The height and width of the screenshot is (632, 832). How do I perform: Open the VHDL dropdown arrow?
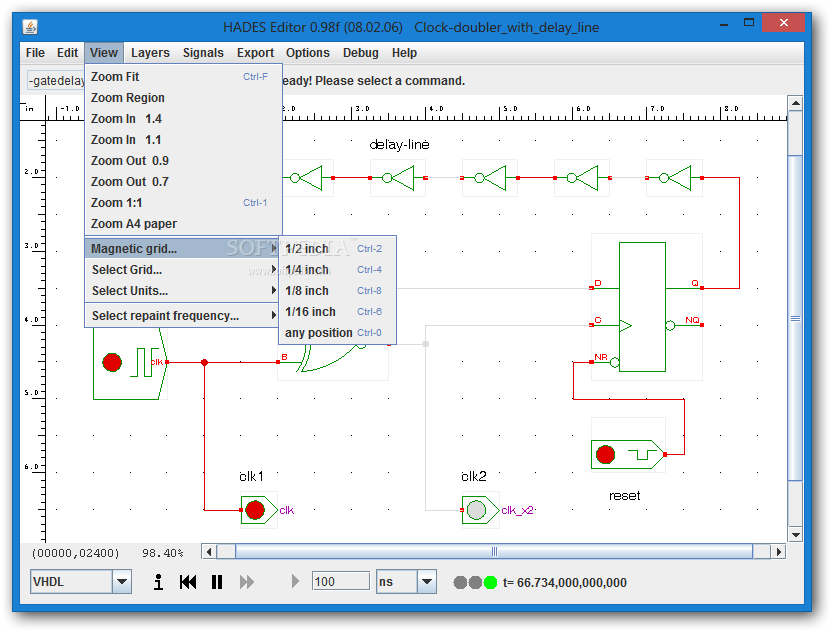coord(122,582)
